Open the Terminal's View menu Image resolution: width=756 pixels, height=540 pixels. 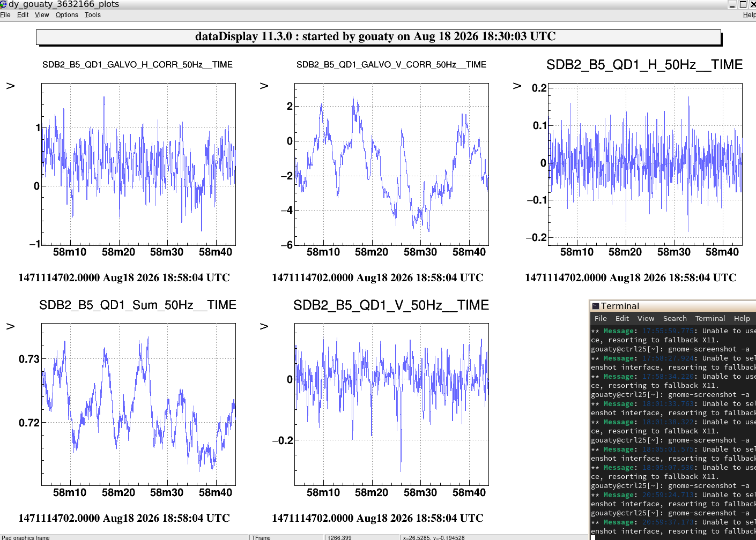[646, 318]
